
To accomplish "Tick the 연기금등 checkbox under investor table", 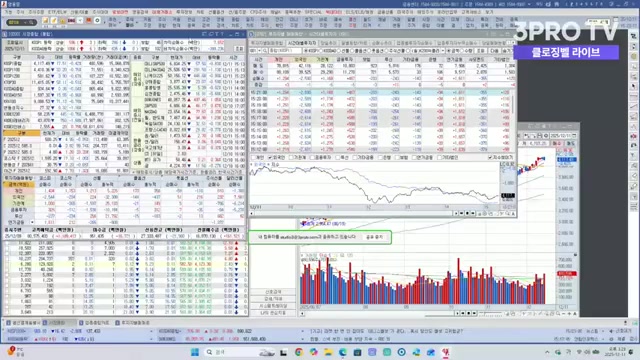I will (415, 157).
